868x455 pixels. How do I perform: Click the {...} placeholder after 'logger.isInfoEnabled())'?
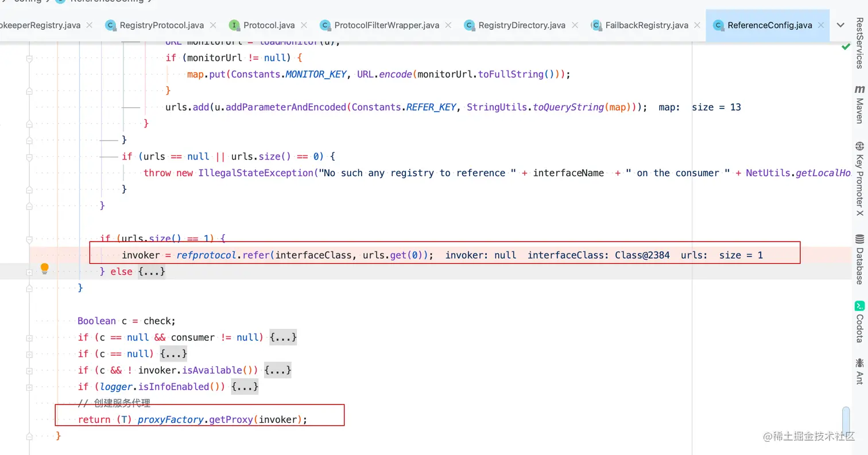click(245, 387)
